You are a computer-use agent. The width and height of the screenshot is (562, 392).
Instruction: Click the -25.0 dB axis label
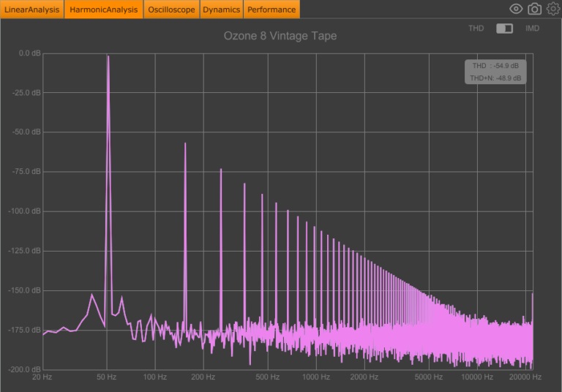tap(26, 93)
